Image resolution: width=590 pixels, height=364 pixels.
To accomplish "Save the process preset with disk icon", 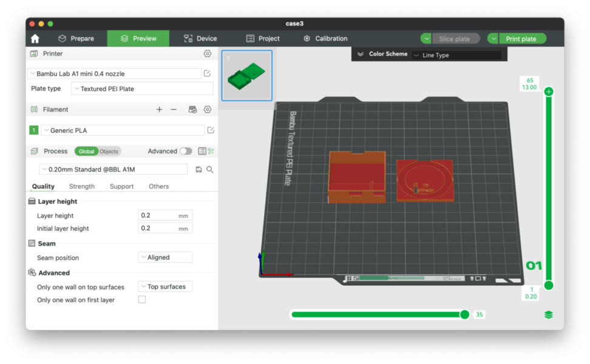I will [x=198, y=170].
